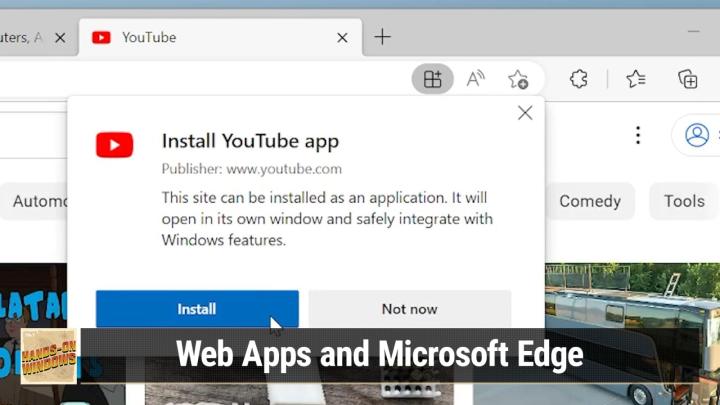Click the YouTube sign-in account icon
The image size is (720, 405).
coord(697,135)
